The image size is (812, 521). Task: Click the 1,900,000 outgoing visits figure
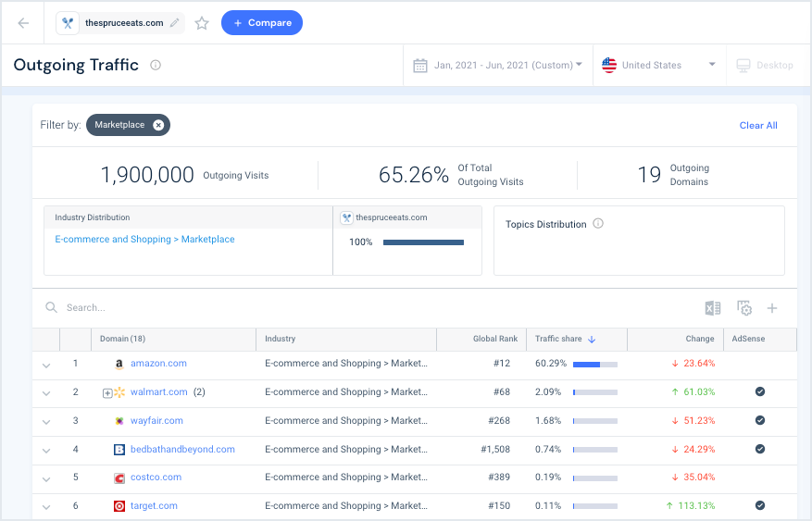tap(147, 175)
